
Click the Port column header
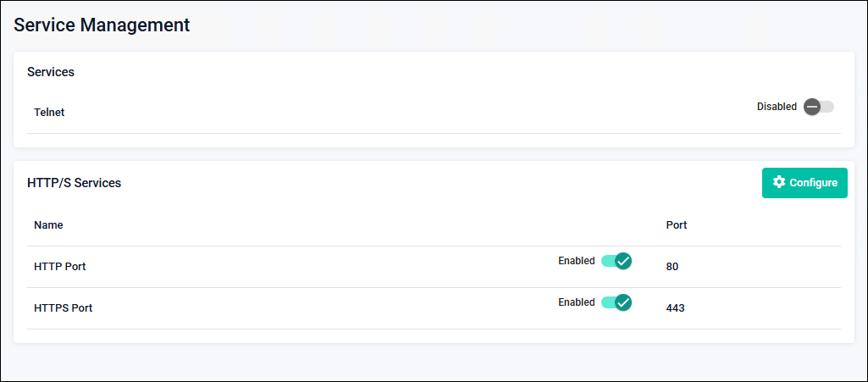[677, 225]
